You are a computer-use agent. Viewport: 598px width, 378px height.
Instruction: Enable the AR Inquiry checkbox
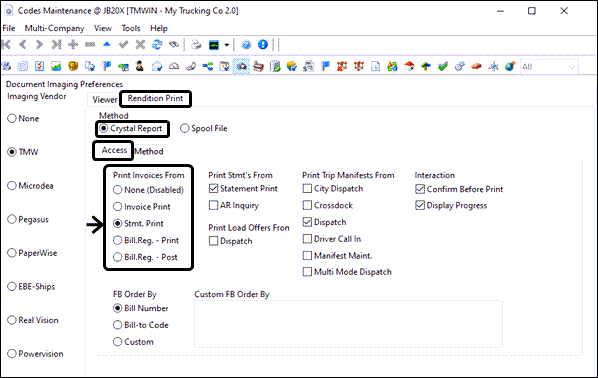214,205
